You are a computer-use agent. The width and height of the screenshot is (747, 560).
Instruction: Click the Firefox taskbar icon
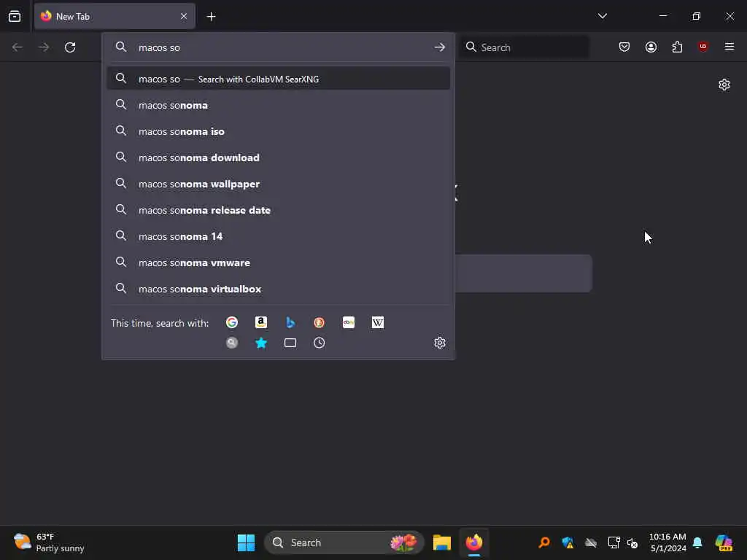[x=474, y=542]
